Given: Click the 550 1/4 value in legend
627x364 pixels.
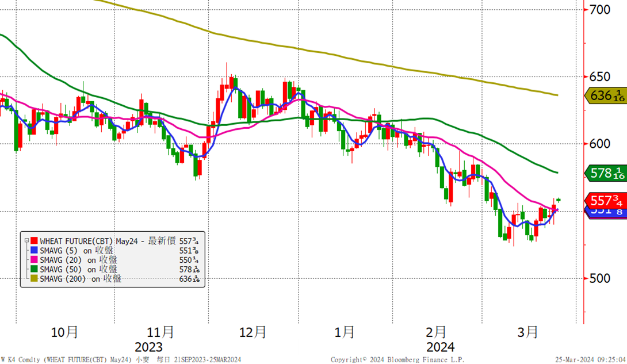Looking at the screenshot, I should point(189,260).
